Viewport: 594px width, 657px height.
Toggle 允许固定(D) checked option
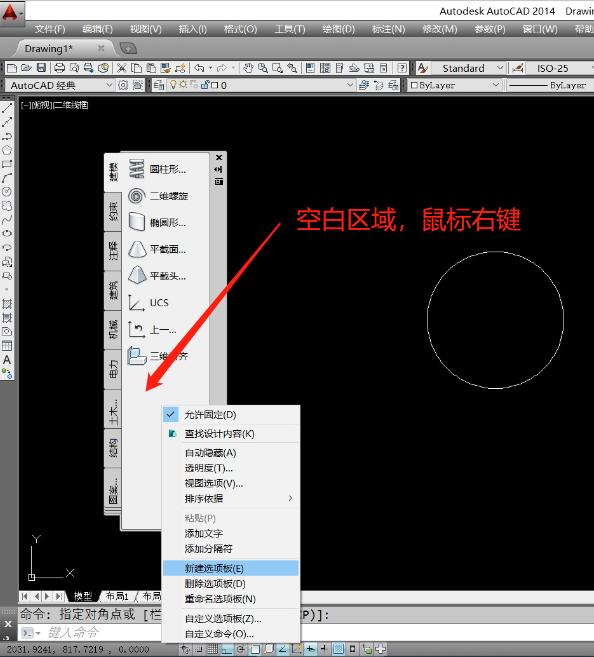point(231,415)
